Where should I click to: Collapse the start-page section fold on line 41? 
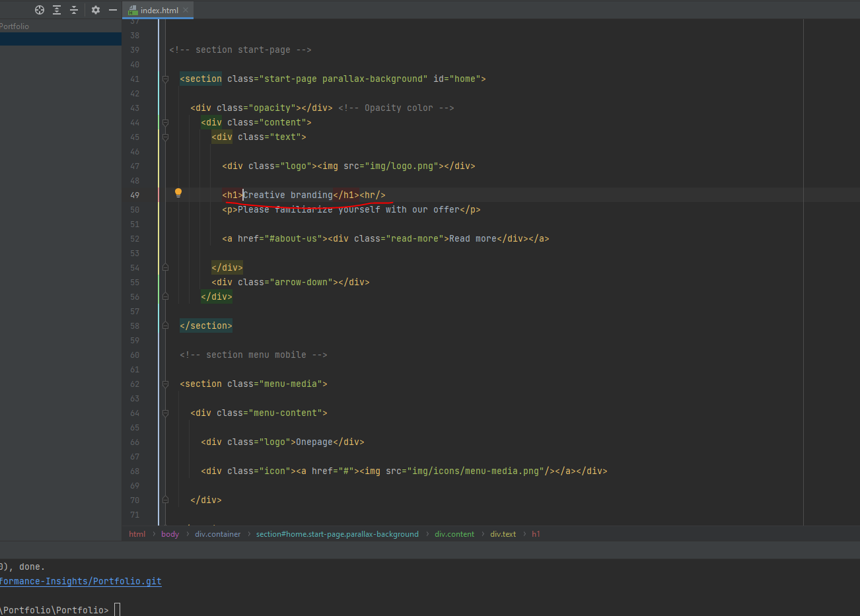pyautogui.click(x=165, y=79)
